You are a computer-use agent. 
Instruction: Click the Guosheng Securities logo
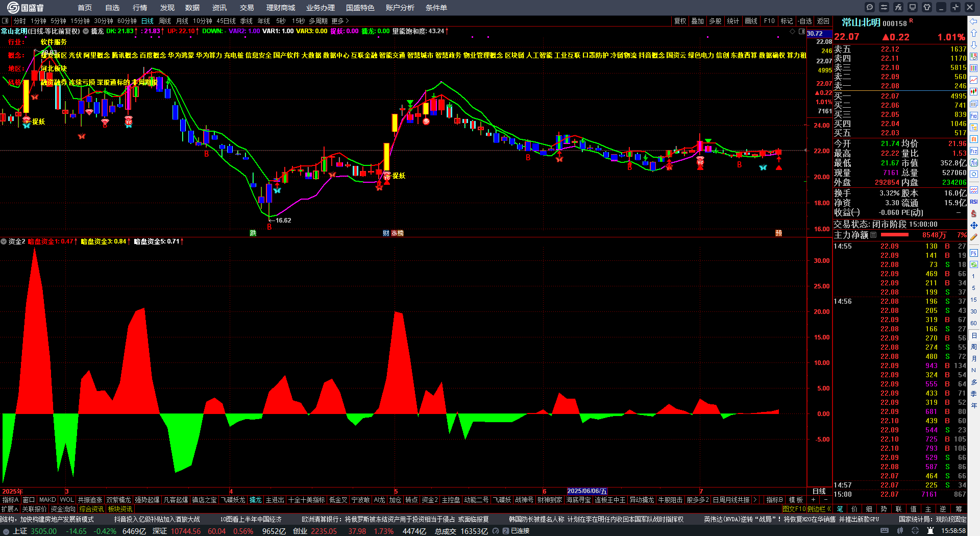(x=26, y=7)
